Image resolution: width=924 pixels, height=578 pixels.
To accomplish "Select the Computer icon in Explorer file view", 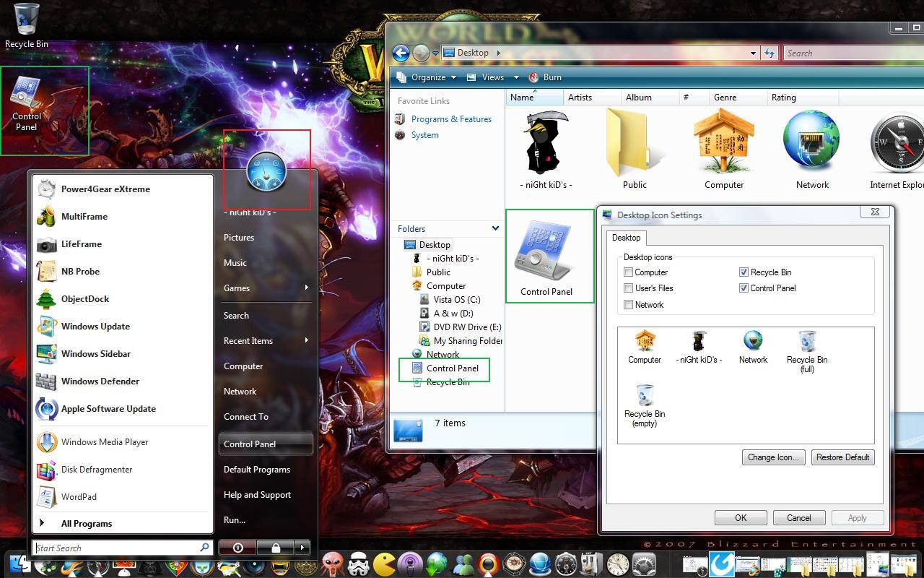I will pos(724,150).
